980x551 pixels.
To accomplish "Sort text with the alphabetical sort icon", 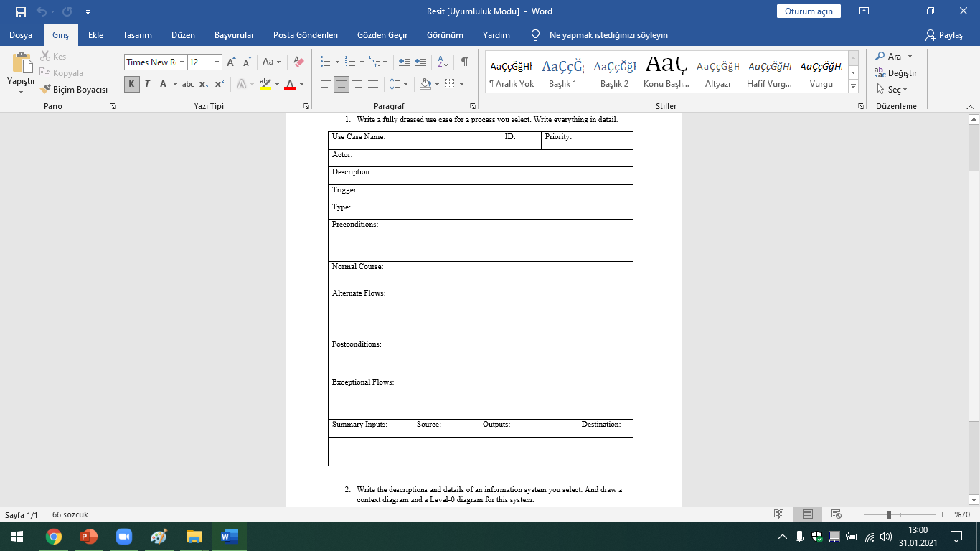I will [x=444, y=61].
